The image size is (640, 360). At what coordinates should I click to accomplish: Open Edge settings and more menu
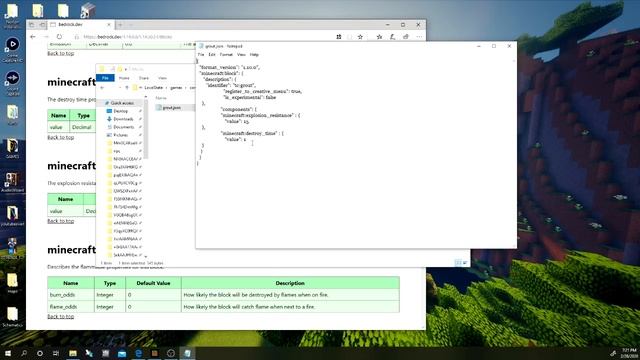point(419,37)
